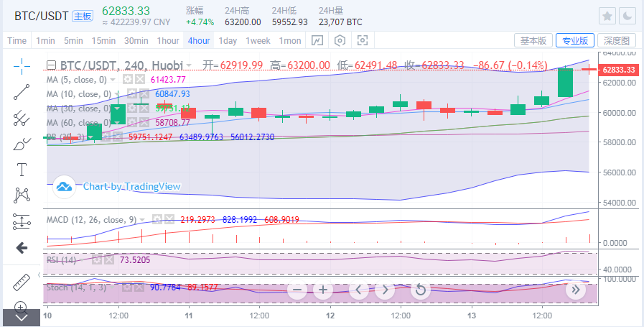Expand RSI (14) dropdown arrow
Viewport: 644px width, 327px height.
coord(82,260)
